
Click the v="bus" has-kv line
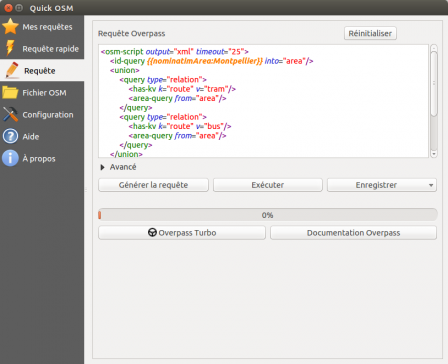click(180, 126)
